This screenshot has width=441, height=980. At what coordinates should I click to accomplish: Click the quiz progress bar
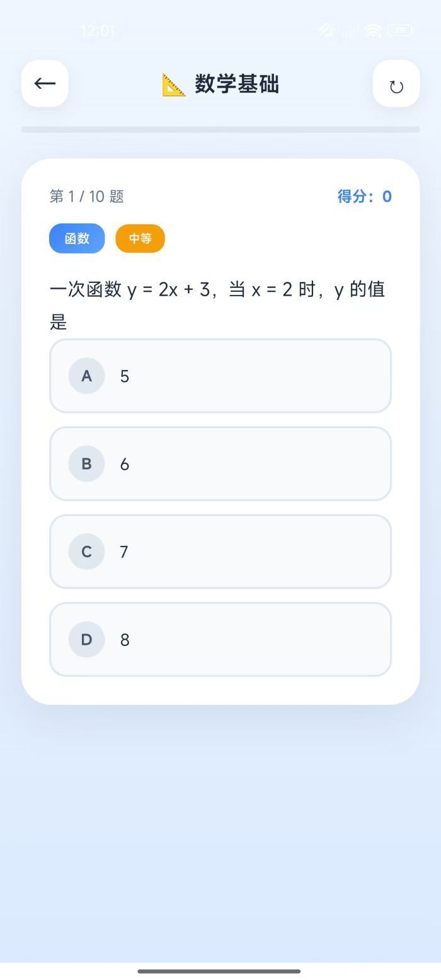click(220, 129)
